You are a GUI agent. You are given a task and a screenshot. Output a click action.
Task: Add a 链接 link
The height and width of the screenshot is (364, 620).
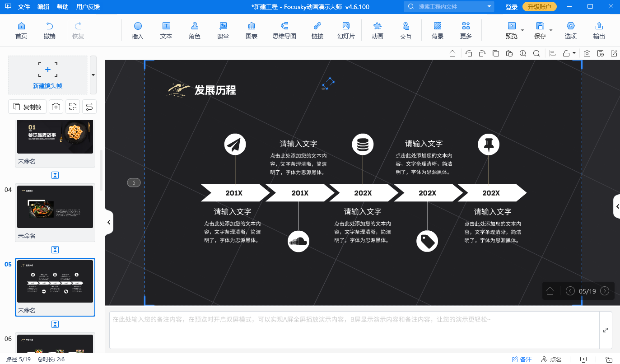click(317, 30)
